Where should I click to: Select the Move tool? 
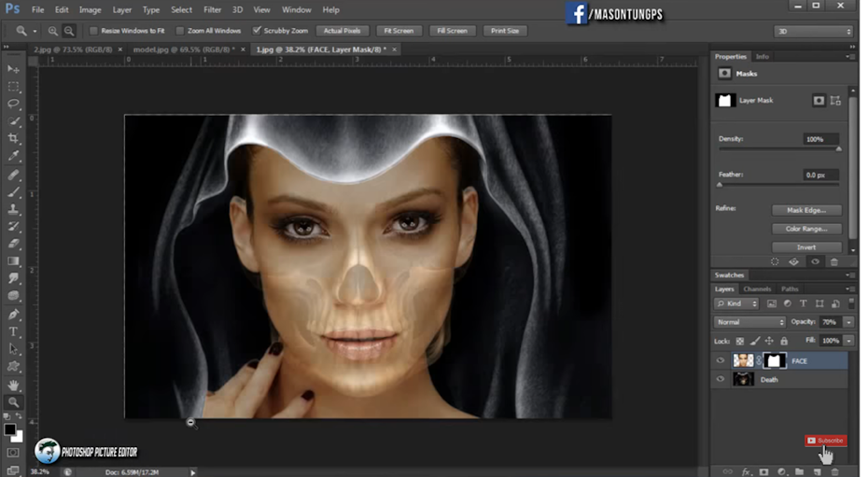click(x=13, y=69)
